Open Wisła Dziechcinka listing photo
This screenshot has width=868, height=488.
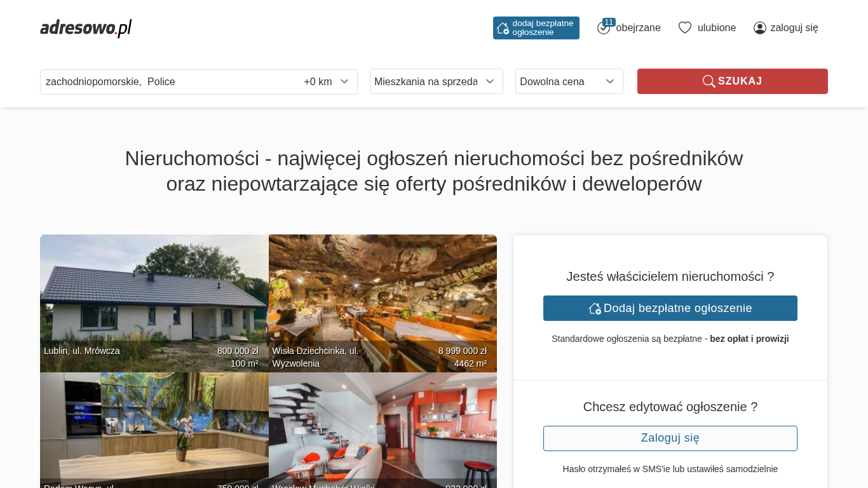pyautogui.click(x=383, y=303)
